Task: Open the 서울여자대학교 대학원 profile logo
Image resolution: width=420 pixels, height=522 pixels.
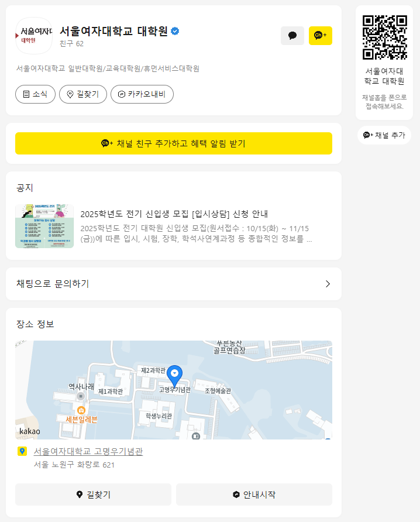Action: click(34, 36)
